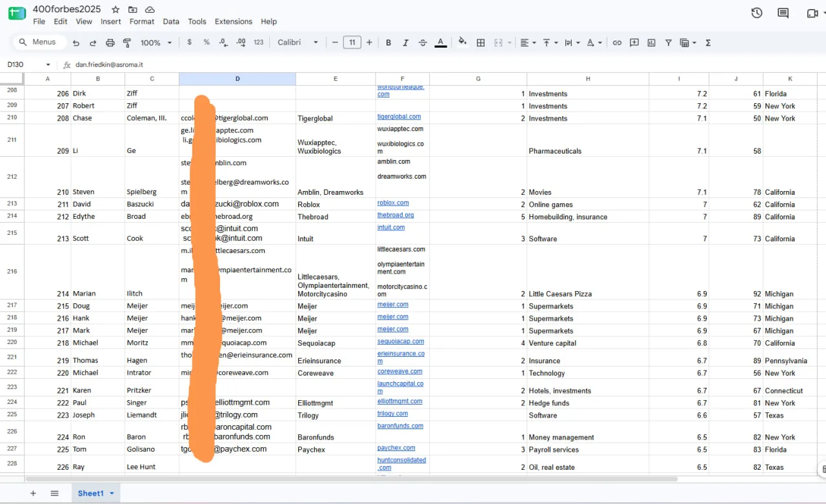
Task: Open the comments panel icon
Action: [783, 13]
